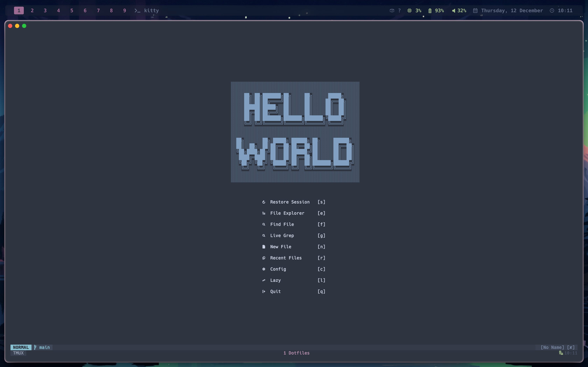Click the volume 32% speaker indicator
588x367 pixels.
click(459, 10)
